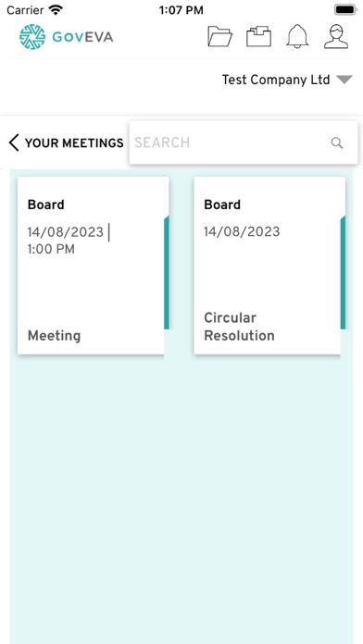The width and height of the screenshot is (363, 644).
Task: Tap the teal stripe on Meeting card
Action: click(x=167, y=272)
